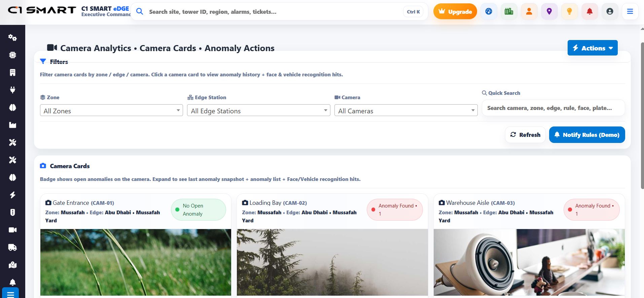Open the top-right hamburger menu
The height and width of the screenshot is (298, 644).
pos(630,11)
